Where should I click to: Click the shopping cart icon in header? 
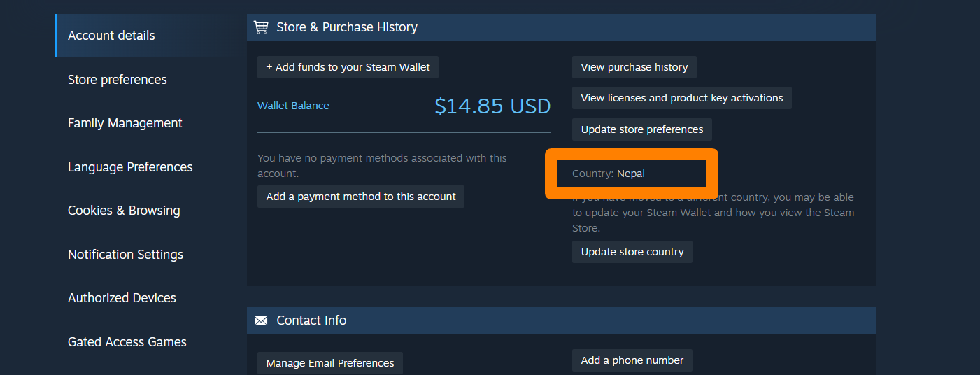pos(261,27)
